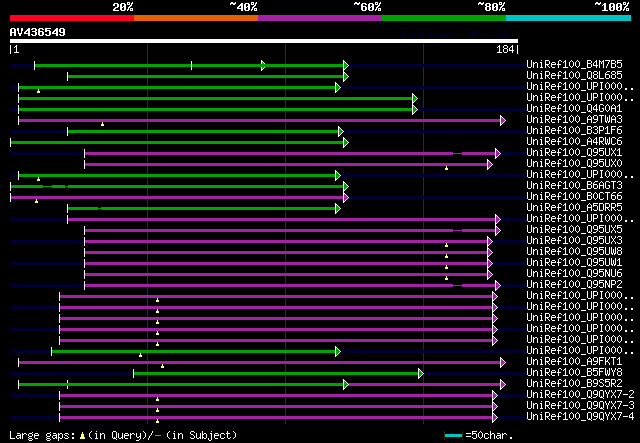Image resolution: width=640 pixels, height=443 pixels.
Task: Click the AV436549 query name
Action: 38,32
